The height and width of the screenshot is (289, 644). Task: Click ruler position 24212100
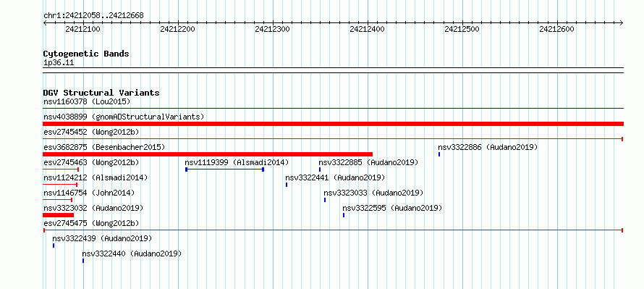click(82, 29)
